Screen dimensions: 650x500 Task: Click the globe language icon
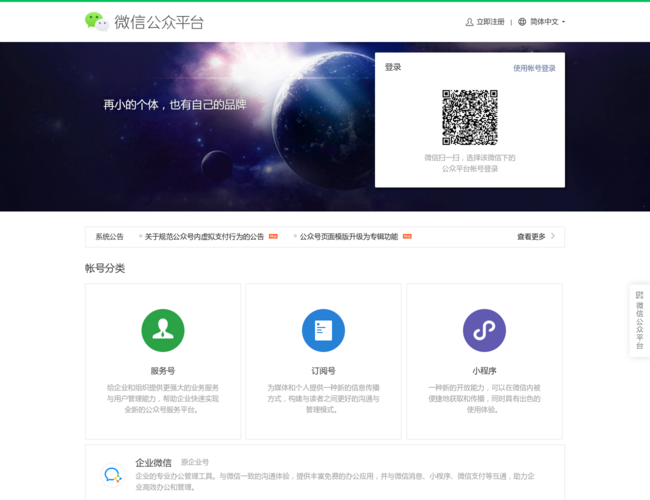522,22
